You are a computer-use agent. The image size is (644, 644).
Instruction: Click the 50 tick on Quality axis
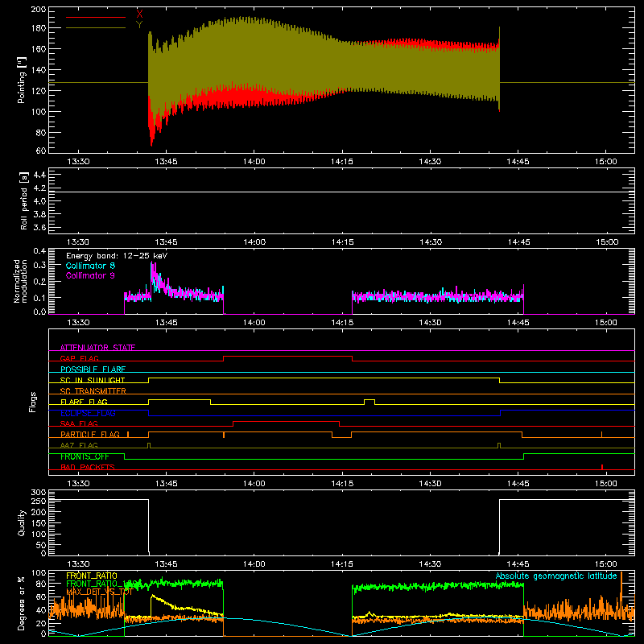coord(41,545)
